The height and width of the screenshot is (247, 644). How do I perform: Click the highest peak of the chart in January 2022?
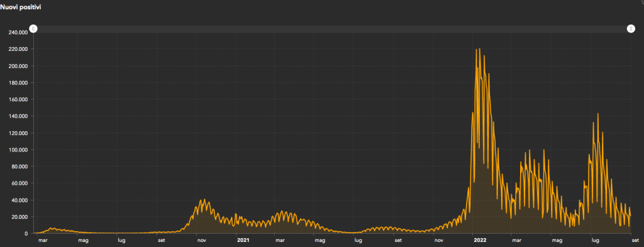(x=480, y=49)
